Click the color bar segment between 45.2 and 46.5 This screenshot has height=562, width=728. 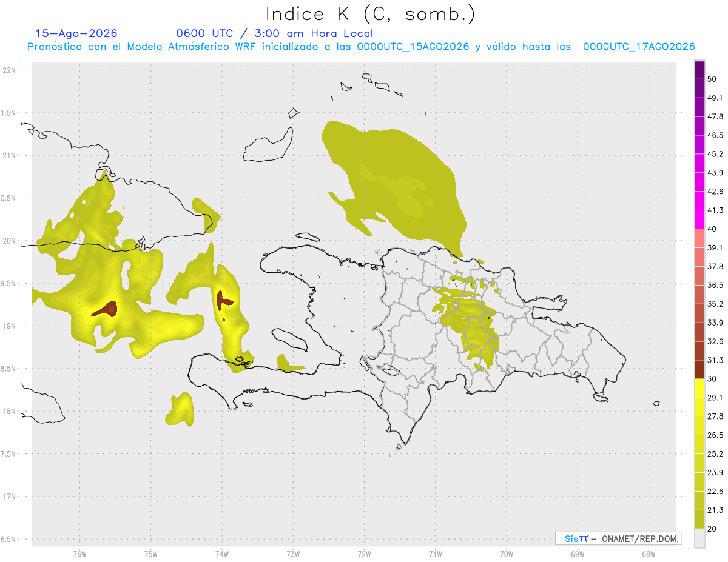[x=700, y=144]
